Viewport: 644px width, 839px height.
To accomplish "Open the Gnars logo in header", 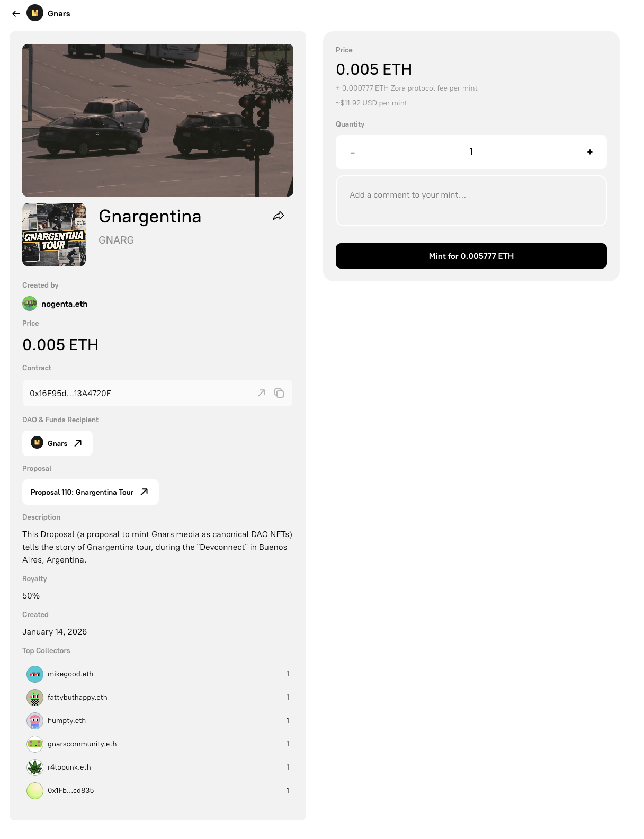I will (x=35, y=13).
